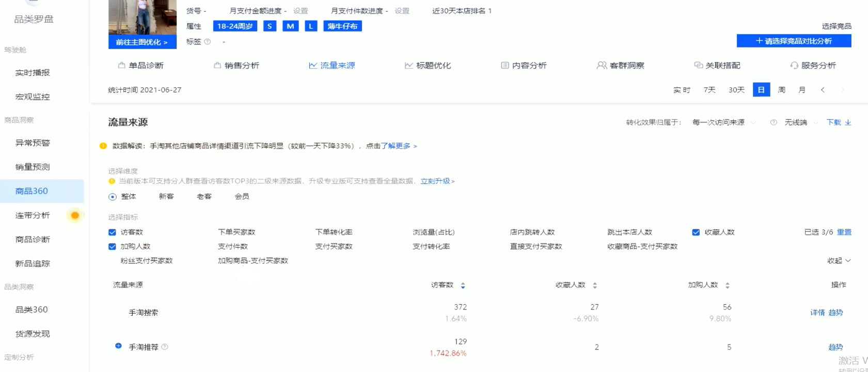Click the 客群洞察 people icon
Image resolution: width=868 pixels, height=372 pixels.
coord(602,66)
